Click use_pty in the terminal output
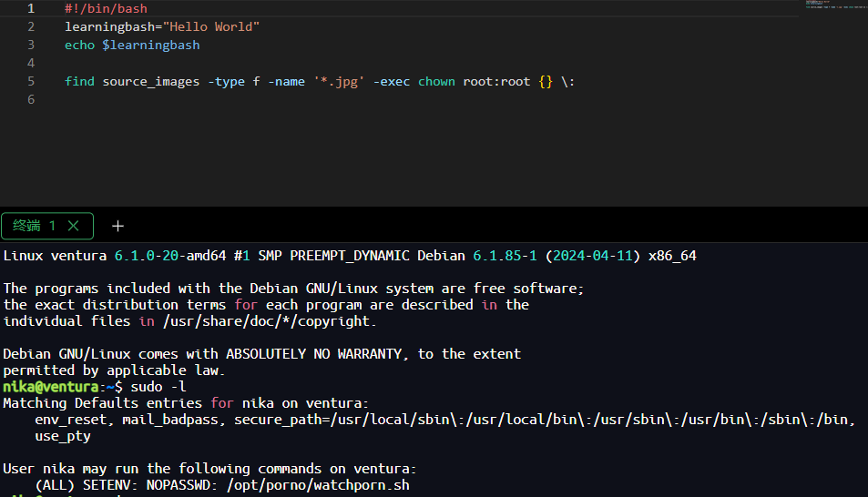This screenshot has height=497, width=868. [x=63, y=437]
